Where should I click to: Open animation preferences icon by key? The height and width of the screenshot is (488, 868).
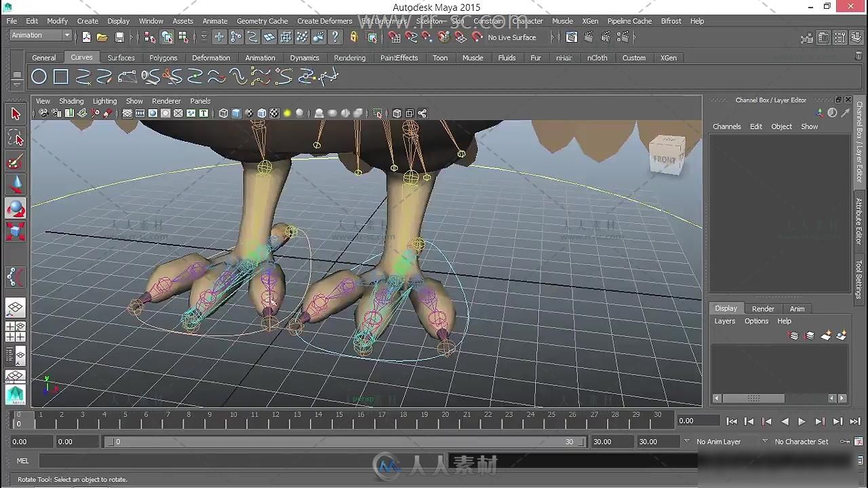[x=858, y=441]
